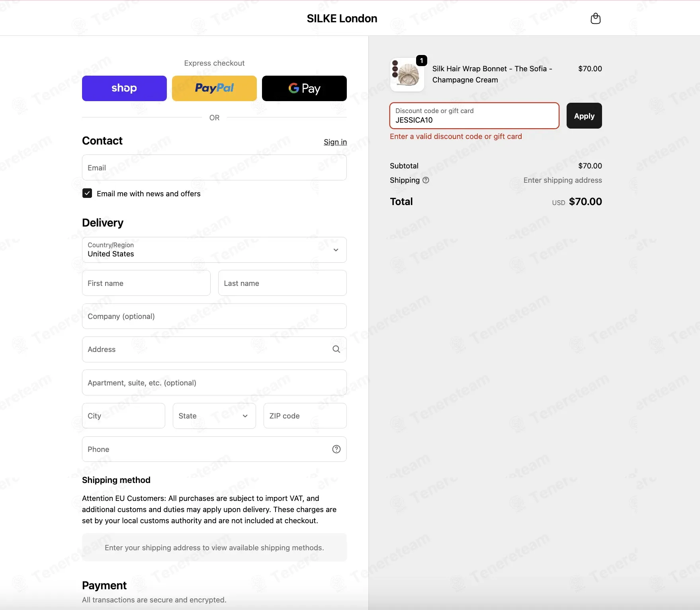The width and height of the screenshot is (700, 610).
Task: Click the Contact section heading
Action: tap(102, 141)
